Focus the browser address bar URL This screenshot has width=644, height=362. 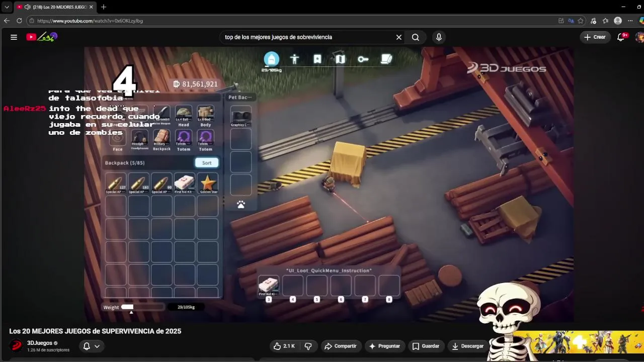(90, 21)
